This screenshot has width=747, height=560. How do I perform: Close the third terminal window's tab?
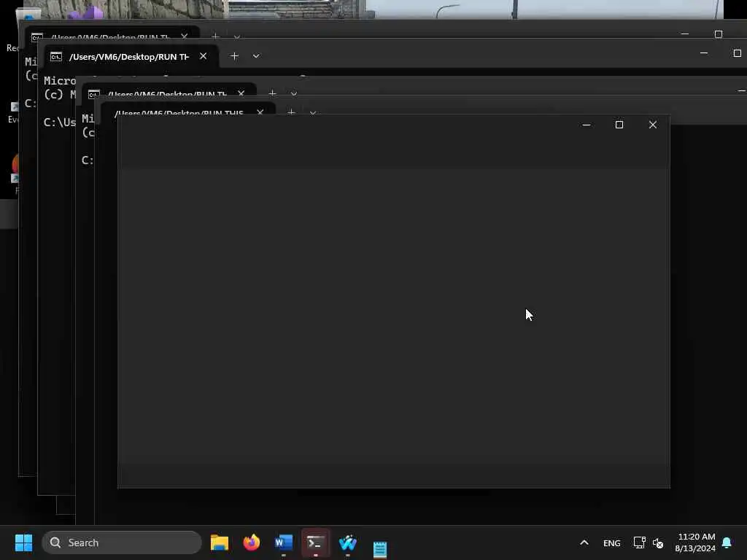[241, 93]
